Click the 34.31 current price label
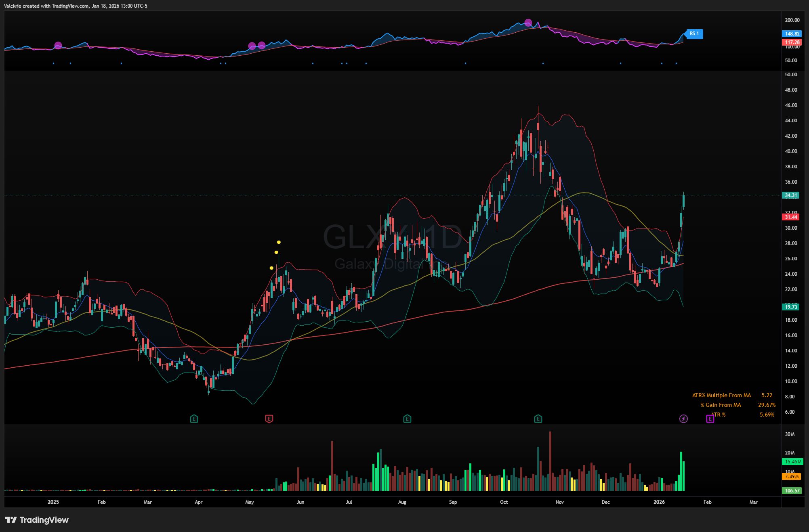 pos(790,195)
